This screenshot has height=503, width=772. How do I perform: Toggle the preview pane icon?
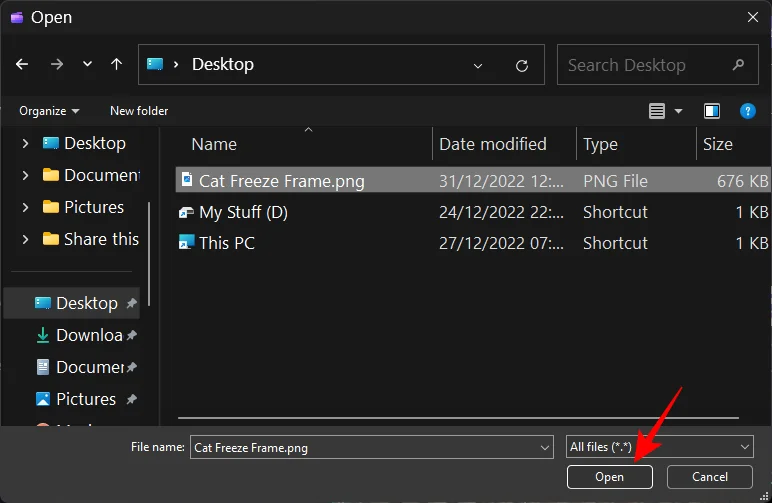click(x=712, y=111)
